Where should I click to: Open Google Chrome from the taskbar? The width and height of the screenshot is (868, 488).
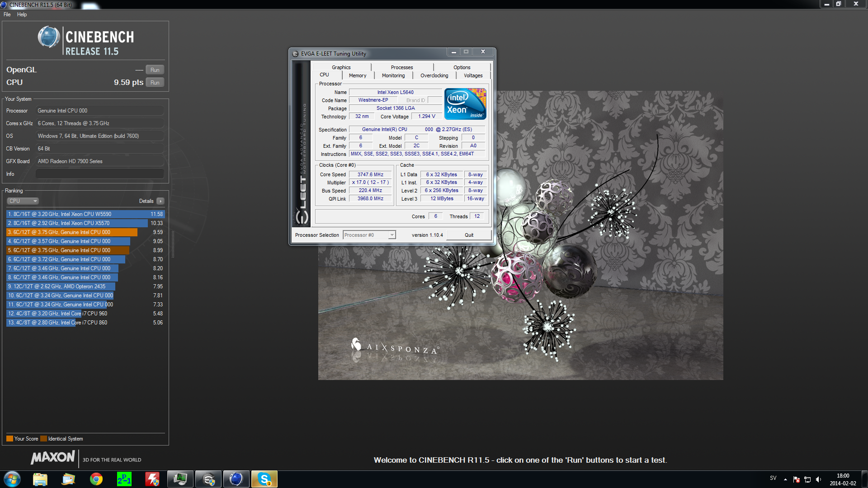tap(96, 479)
